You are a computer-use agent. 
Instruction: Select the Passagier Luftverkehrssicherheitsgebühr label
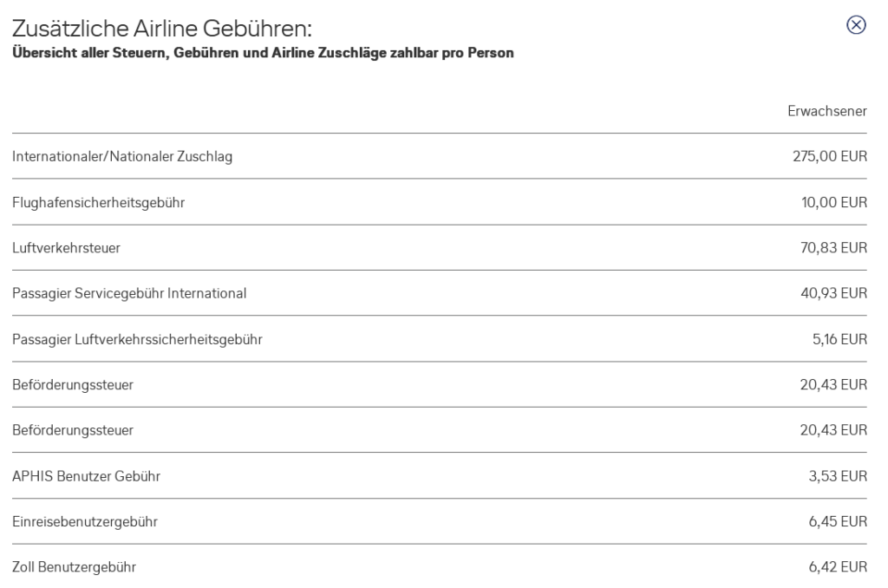[x=138, y=339]
